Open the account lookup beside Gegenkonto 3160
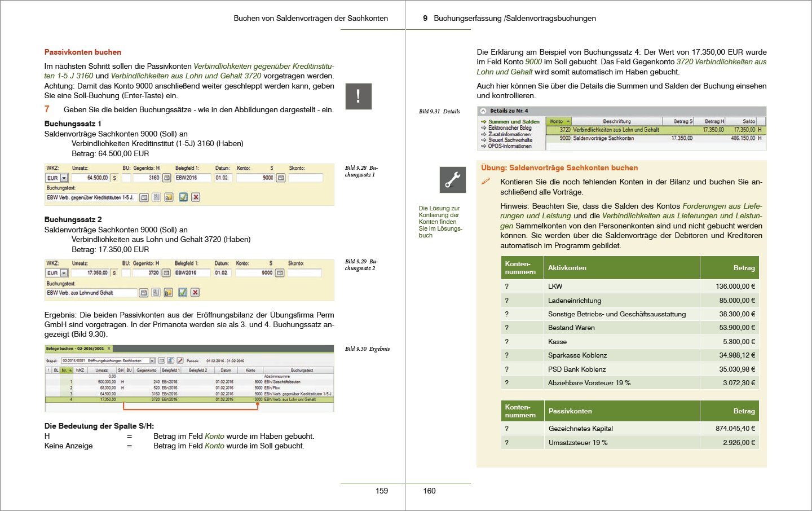Image resolution: width=812 pixels, height=511 pixels. [x=167, y=178]
